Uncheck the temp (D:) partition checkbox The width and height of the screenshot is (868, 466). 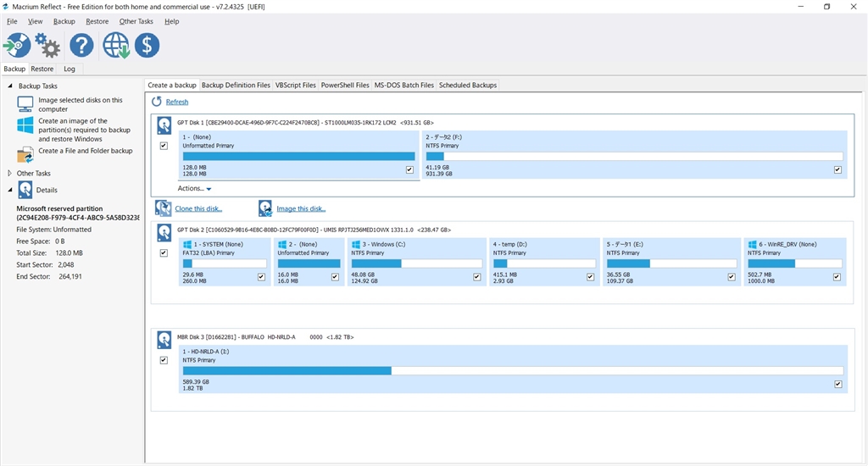(x=591, y=277)
